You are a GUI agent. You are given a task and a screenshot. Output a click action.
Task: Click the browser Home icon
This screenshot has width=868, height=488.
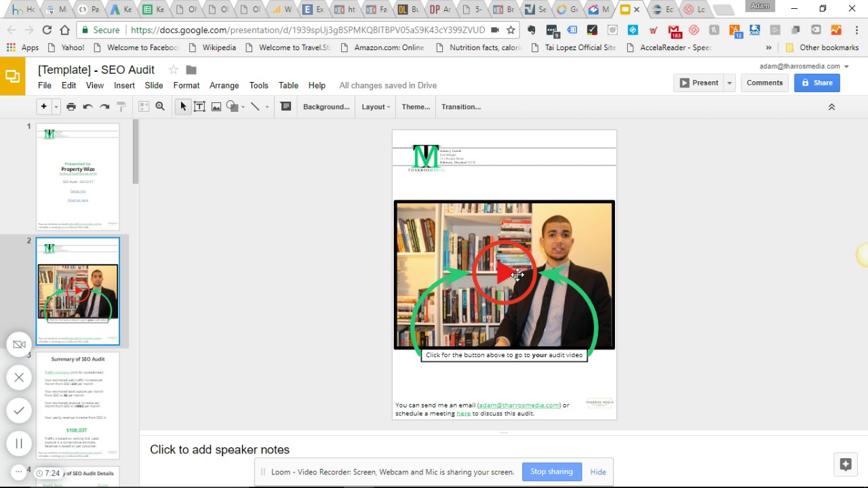(x=64, y=30)
